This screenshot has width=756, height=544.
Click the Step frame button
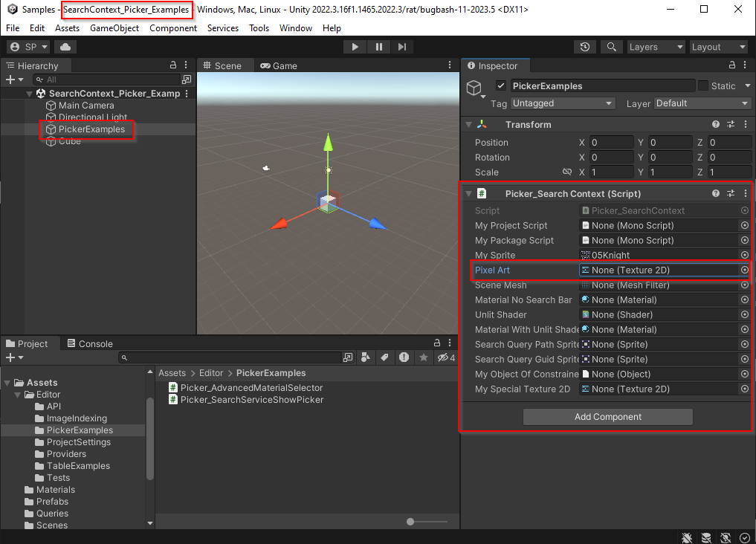point(402,47)
